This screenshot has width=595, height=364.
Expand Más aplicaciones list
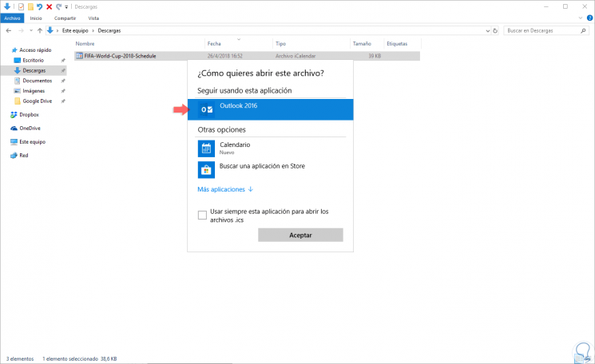[225, 189]
